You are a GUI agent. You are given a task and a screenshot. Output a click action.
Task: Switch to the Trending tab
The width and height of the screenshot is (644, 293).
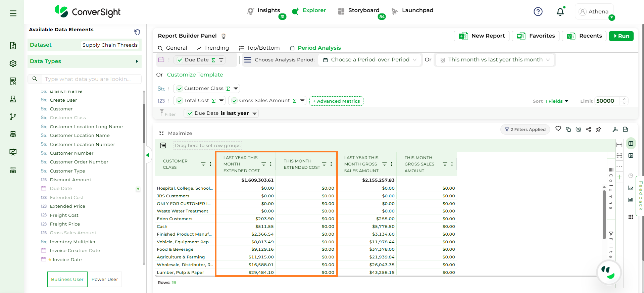point(213,48)
